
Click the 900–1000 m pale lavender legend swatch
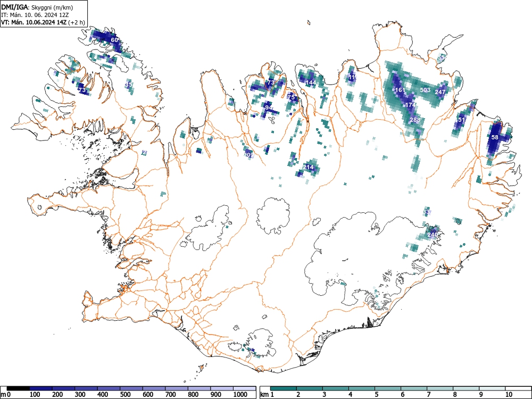(222, 388)
